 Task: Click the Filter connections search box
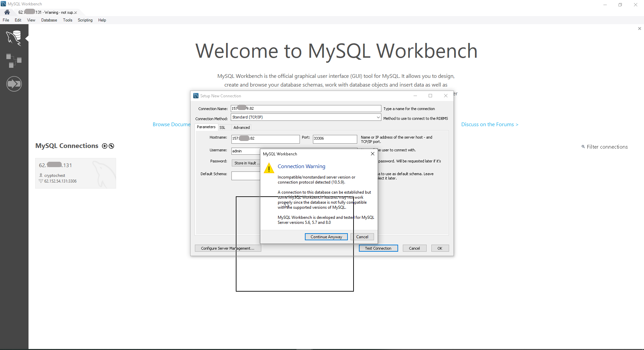coord(607,147)
